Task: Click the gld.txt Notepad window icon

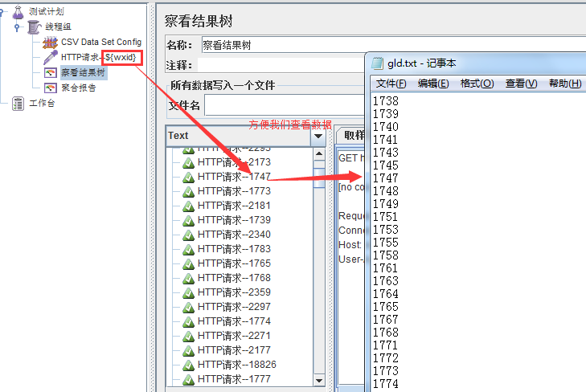Action: 377,63
